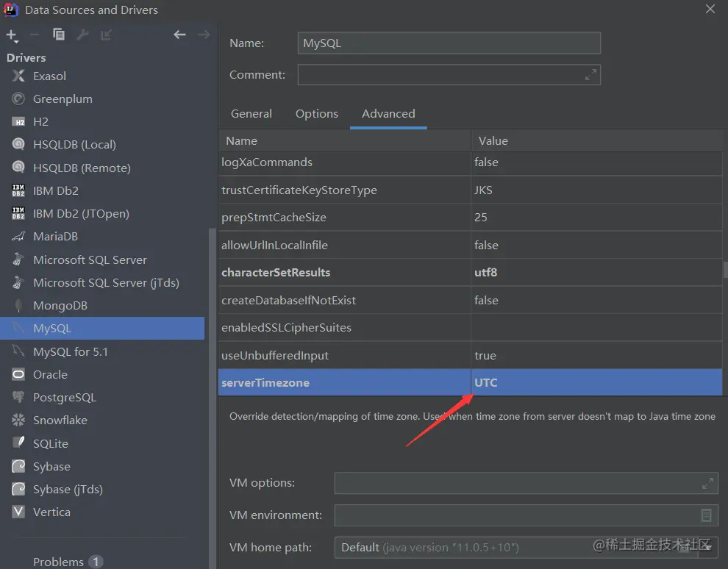Edit the UTC value of serverTimezone

point(596,383)
